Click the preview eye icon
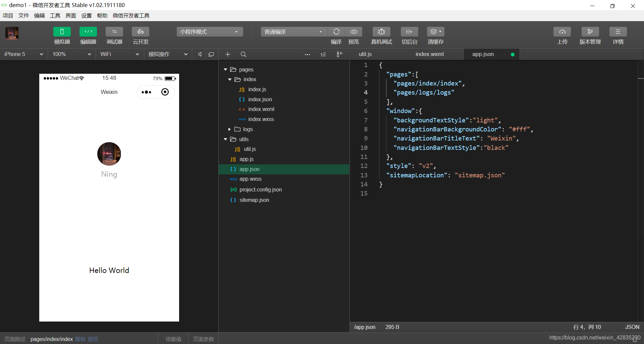The height and width of the screenshot is (344, 644). 354,32
